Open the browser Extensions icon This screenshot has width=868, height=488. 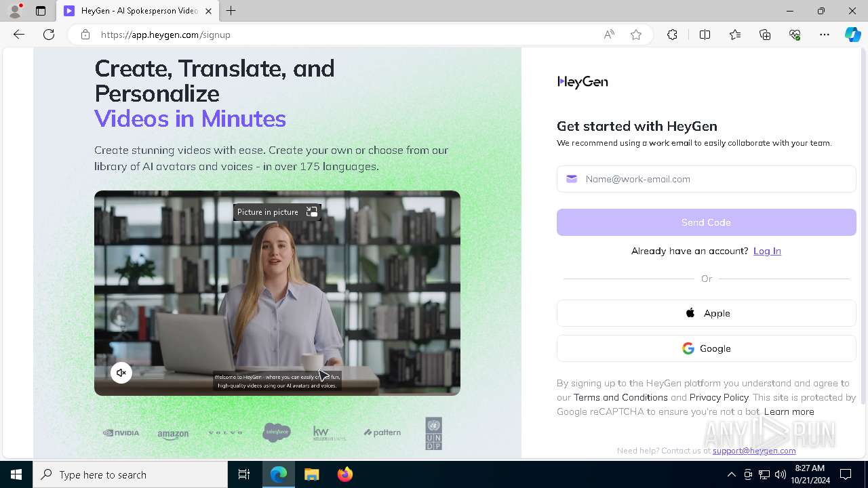(x=672, y=35)
